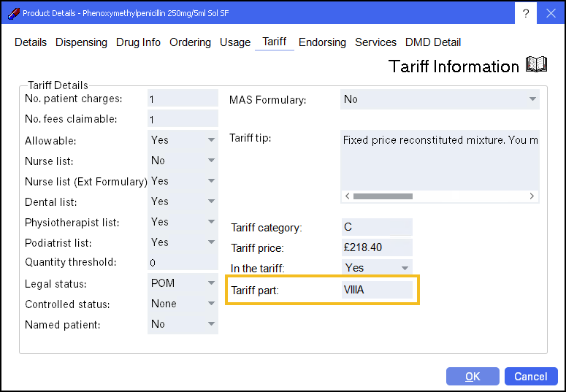Select the Endorsing tab
Screen dimensions: 566x392
(322, 42)
